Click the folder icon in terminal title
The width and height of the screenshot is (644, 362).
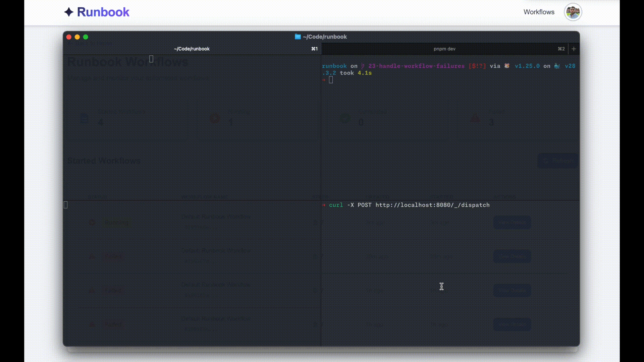[x=298, y=37]
